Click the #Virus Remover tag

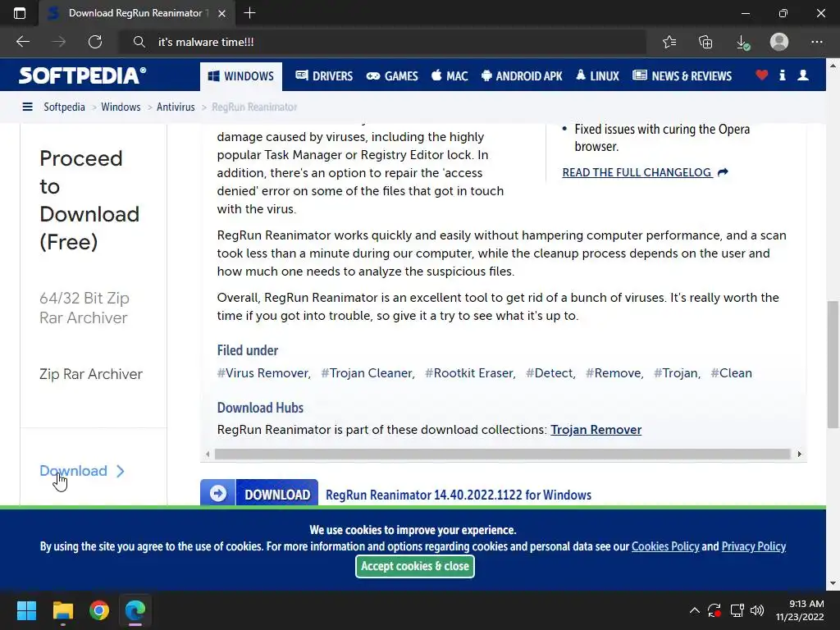click(x=263, y=373)
